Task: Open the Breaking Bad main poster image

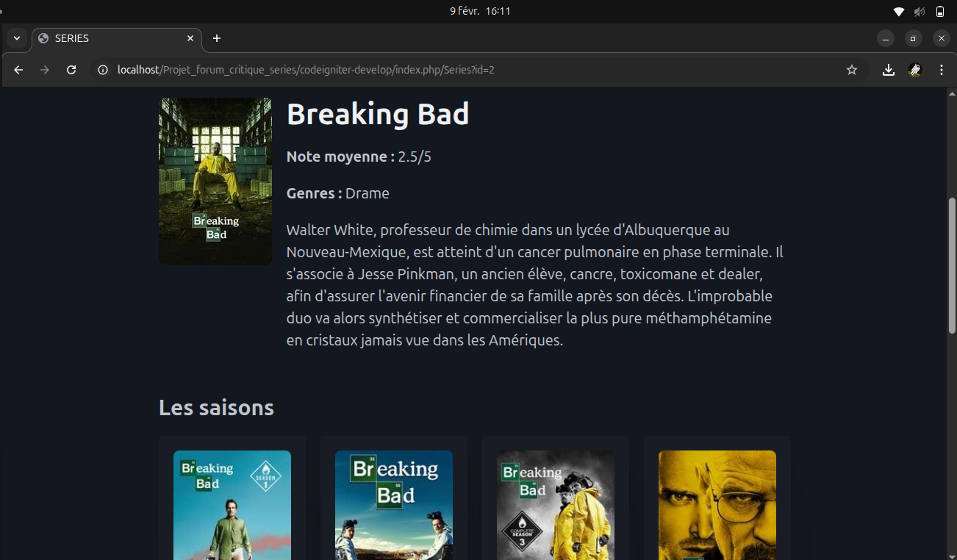Action: [x=215, y=182]
